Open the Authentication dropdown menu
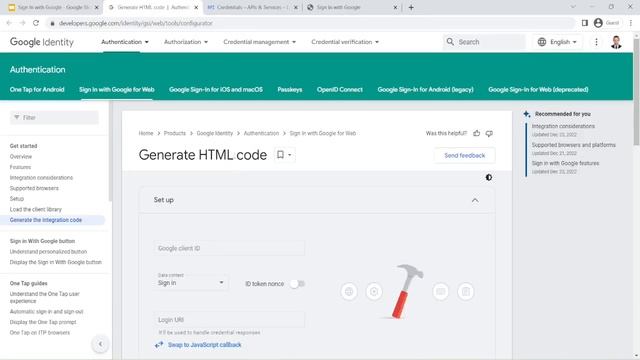The image size is (640, 360). [x=125, y=42]
